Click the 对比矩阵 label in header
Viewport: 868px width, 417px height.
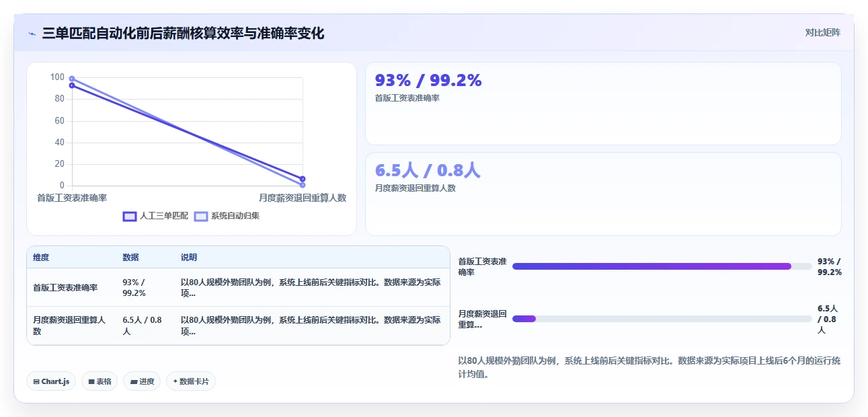[x=823, y=32]
